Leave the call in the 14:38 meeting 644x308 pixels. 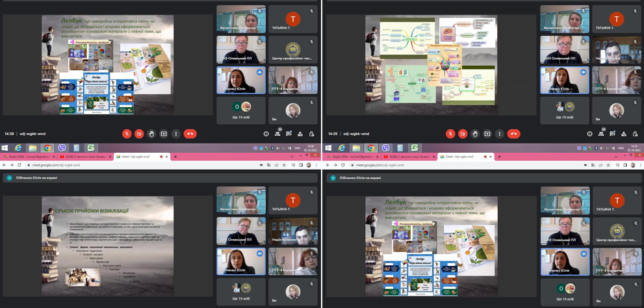tap(190, 134)
